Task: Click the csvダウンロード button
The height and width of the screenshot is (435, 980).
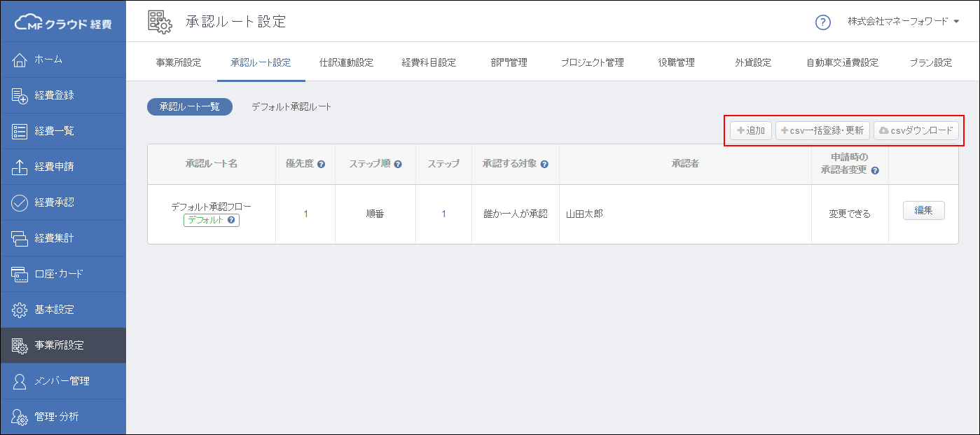Action: 916,131
